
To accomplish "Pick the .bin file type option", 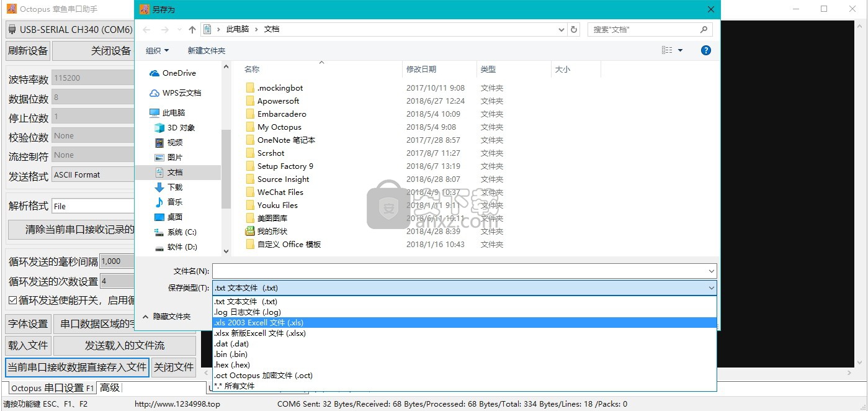I will [465, 355].
